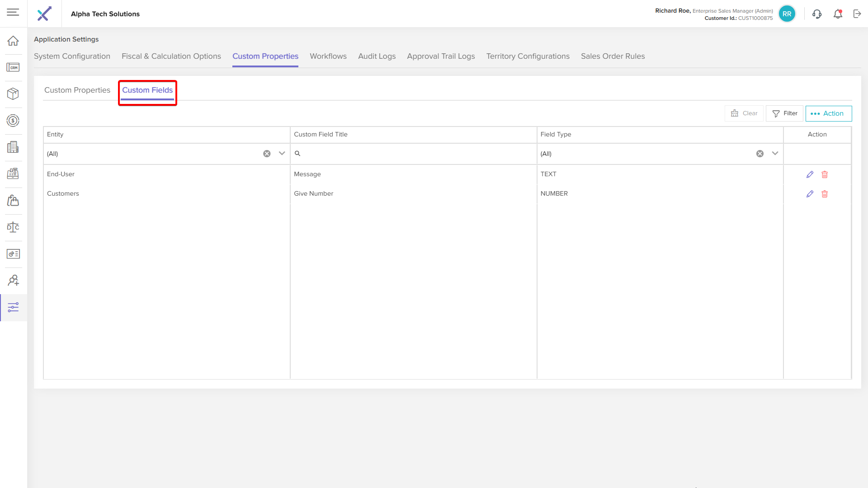Delete the Give Number custom field
The image size is (868, 488).
(x=825, y=194)
